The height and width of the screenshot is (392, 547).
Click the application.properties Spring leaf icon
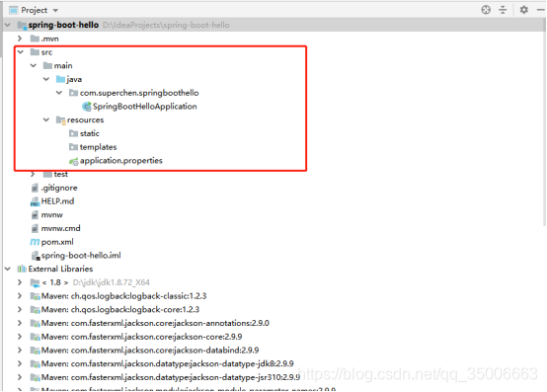pyautogui.click(x=74, y=161)
